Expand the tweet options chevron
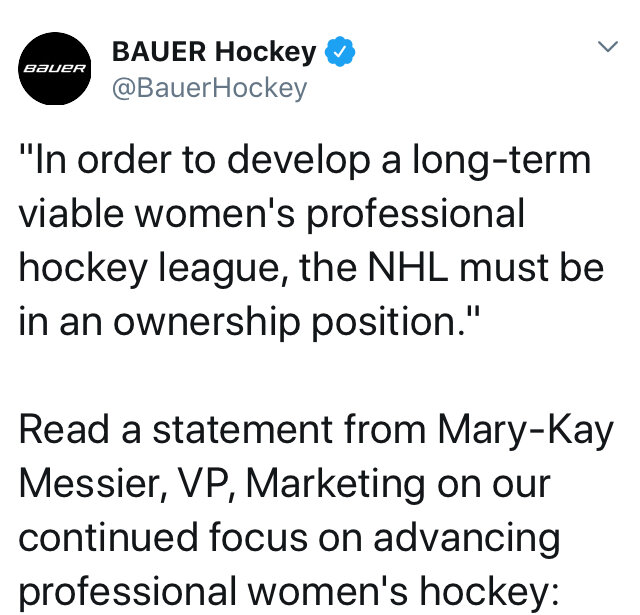Viewport: 640px width, 615px height. point(608,46)
